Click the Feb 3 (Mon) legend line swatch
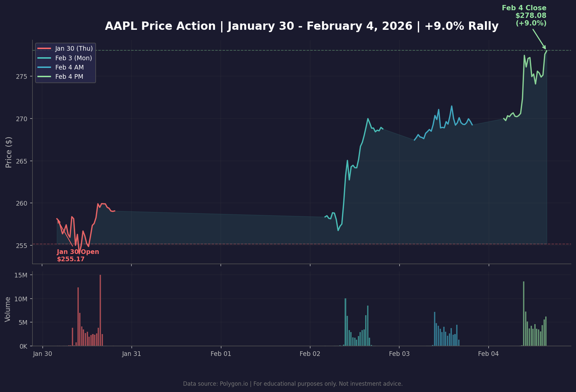The width and height of the screenshot is (576, 392). [44, 58]
